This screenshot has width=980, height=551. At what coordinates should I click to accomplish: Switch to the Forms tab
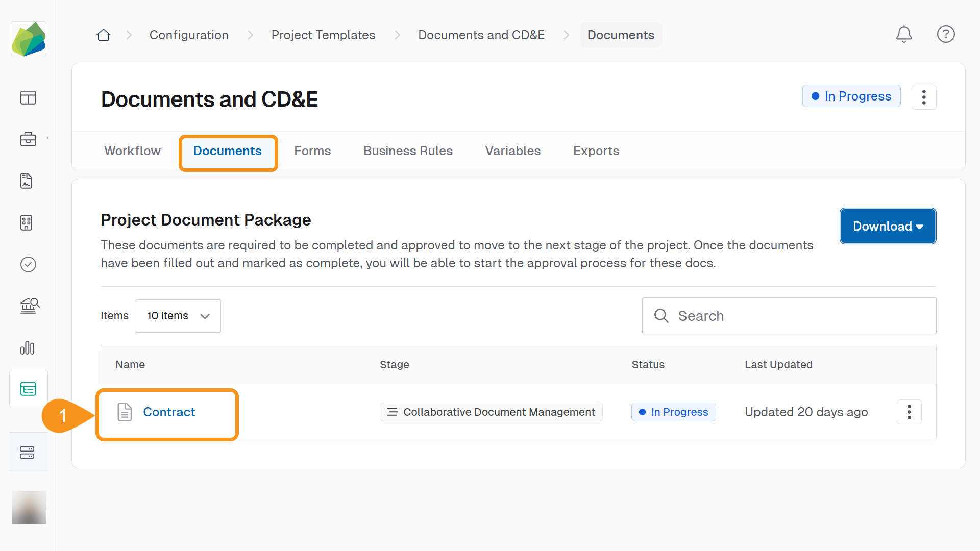[312, 151]
